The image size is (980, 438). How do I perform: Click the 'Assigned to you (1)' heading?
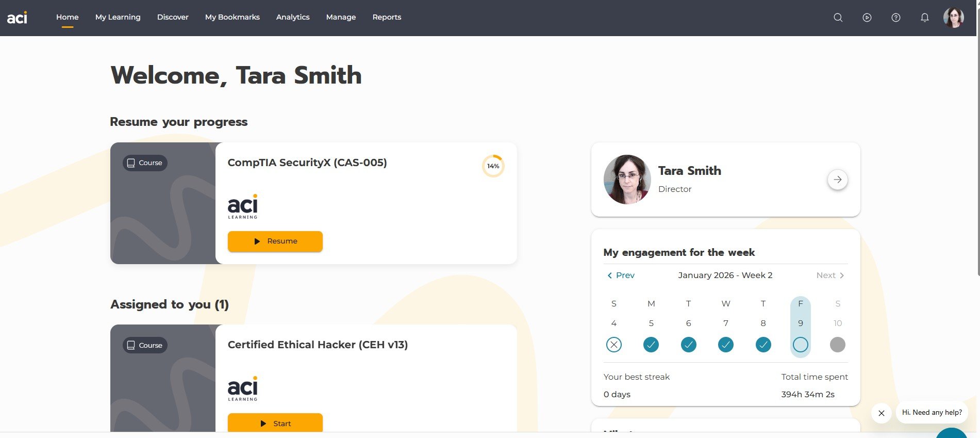170,304
